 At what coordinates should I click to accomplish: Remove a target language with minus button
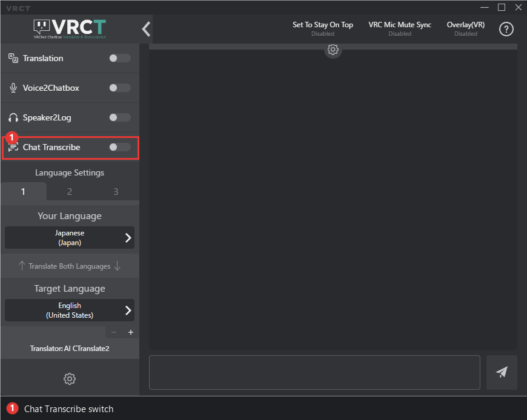[x=114, y=332]
